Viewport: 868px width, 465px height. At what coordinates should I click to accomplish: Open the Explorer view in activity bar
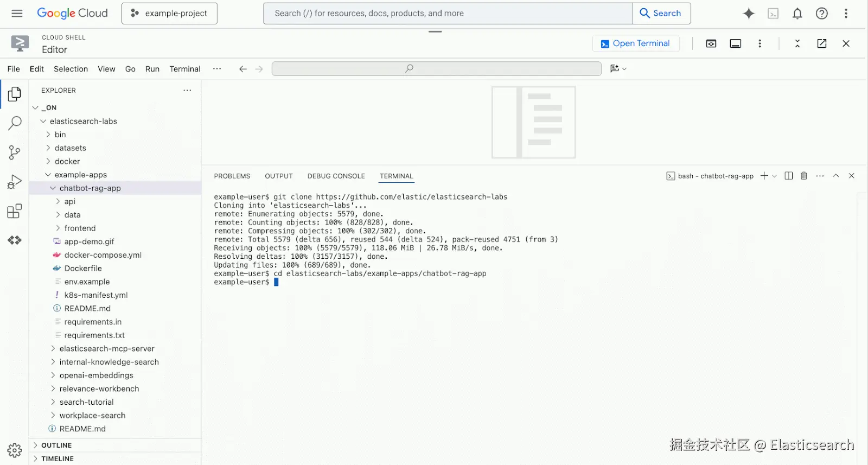pyautogui.click(x=15, y=94)
